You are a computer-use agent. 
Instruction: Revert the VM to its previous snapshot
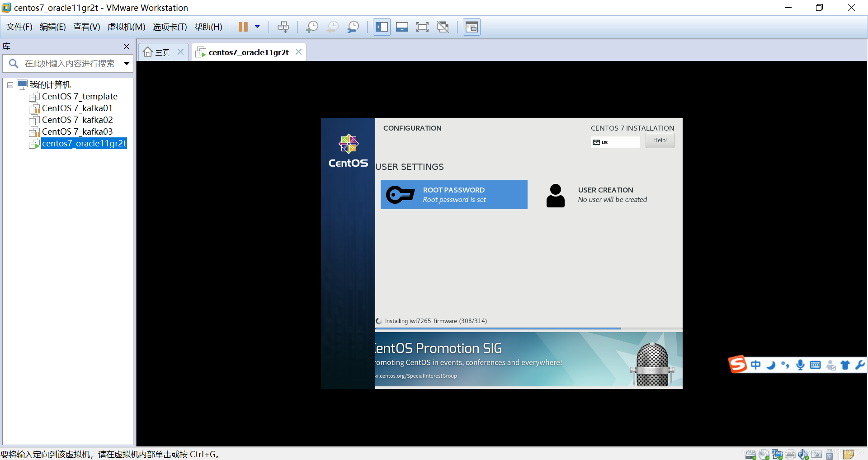tap(333, 27)
